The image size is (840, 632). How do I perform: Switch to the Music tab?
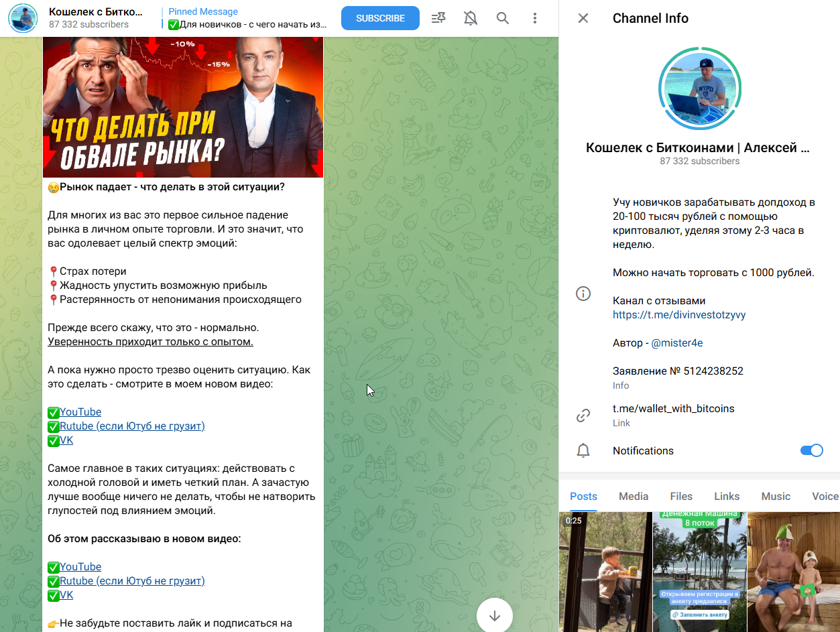776,496
